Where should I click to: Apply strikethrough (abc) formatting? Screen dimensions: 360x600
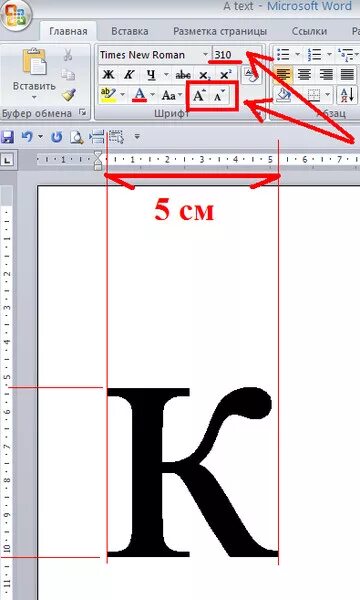[x=183, y=75]
